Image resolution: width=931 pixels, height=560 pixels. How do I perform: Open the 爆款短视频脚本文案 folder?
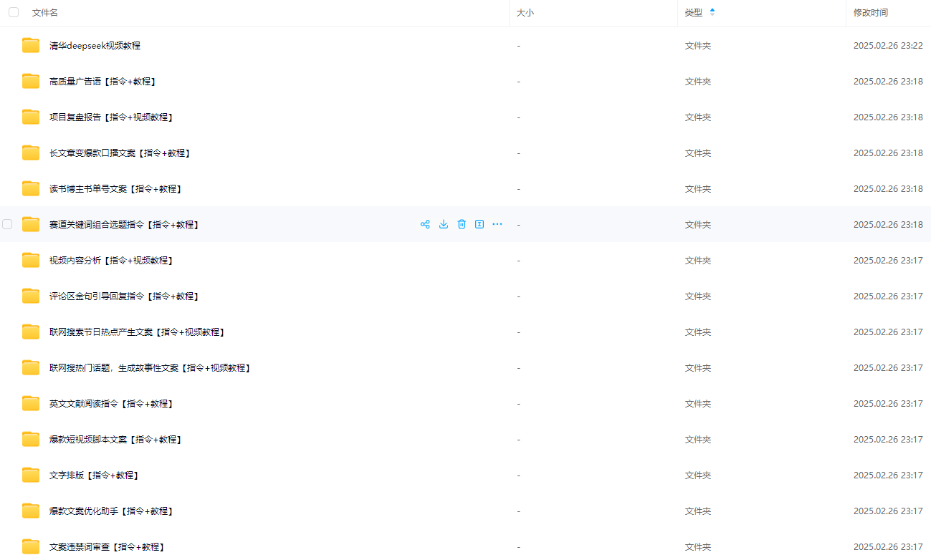click(x=115, y=440)
